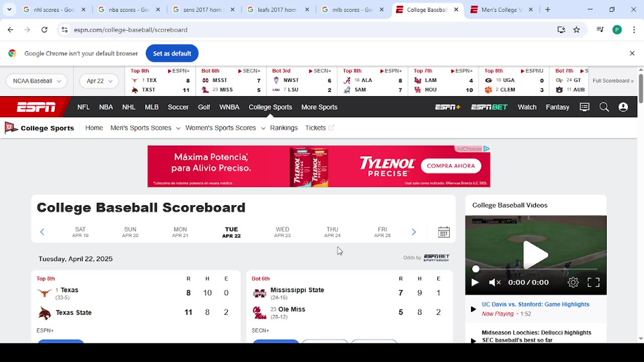Viewport: 644px width, 362px height.
Task: Click the ESPN logo
Action: coord(36,107)
